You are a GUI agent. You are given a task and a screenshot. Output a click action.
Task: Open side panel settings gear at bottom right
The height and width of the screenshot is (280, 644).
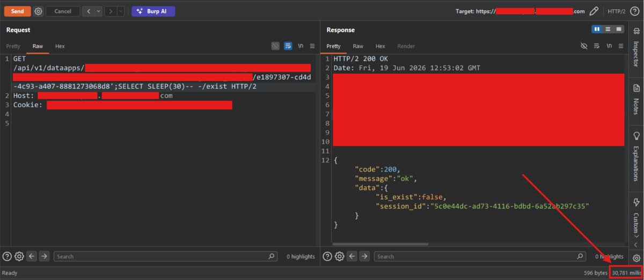(x=636, y=257)
